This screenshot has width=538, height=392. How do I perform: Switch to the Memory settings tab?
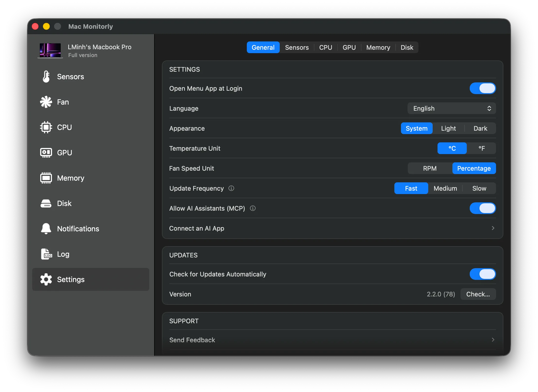378,47
